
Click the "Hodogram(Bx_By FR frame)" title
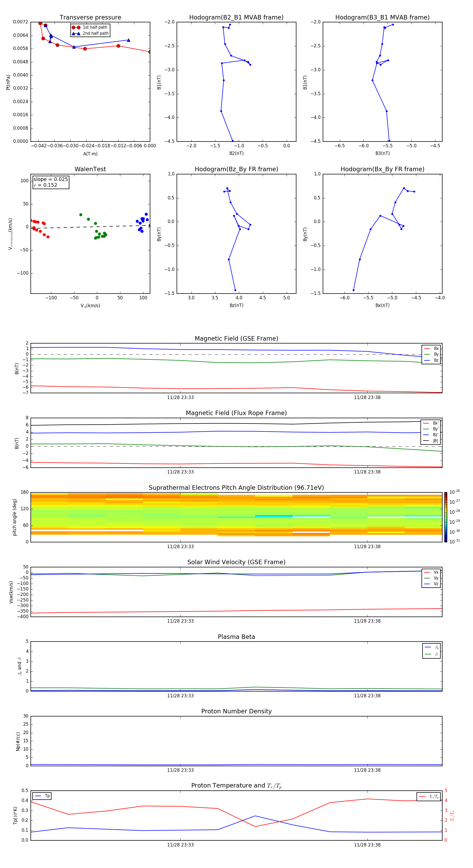(x=382, y=169)
